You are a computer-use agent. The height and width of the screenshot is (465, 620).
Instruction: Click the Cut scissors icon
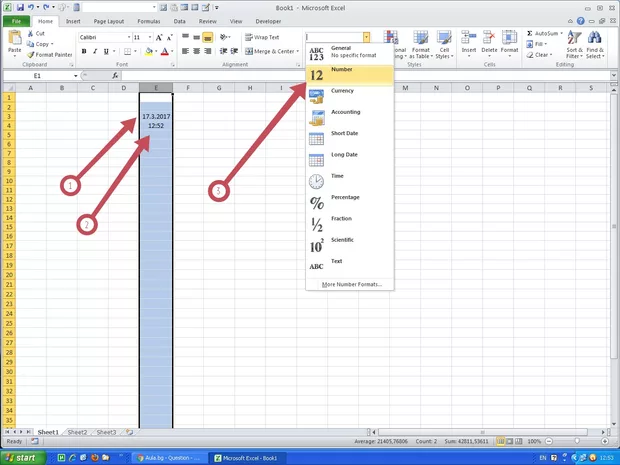pyautogui.click(x=30, y=34)
